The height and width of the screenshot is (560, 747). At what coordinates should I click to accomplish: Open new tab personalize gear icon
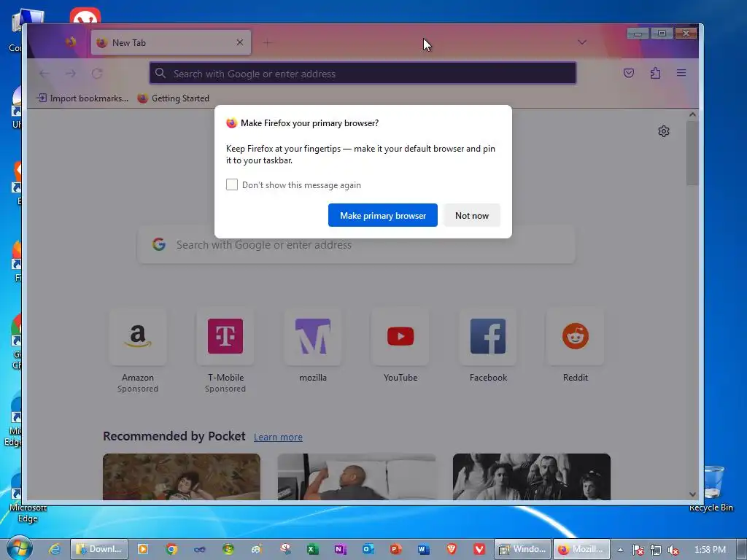pos(664,131)
